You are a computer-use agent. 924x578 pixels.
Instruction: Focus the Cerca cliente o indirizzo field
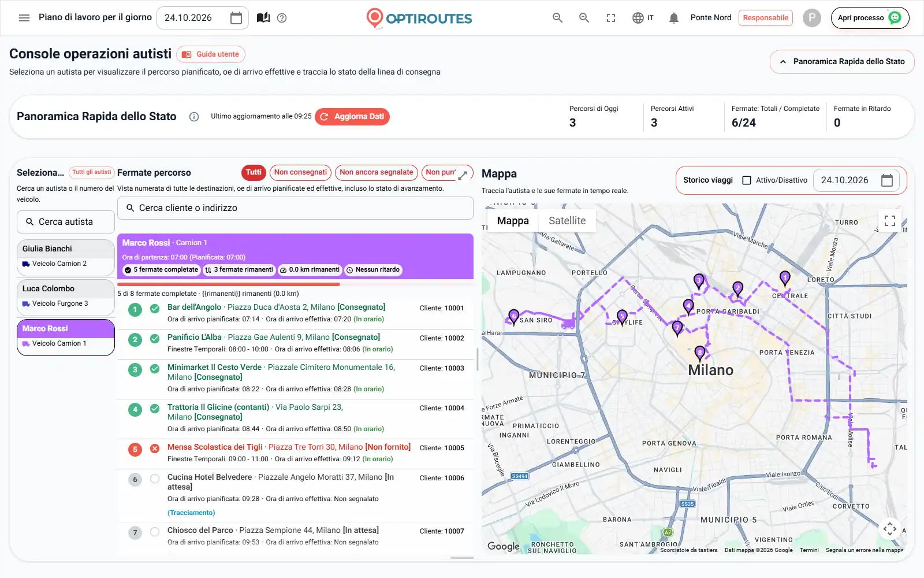(x=295, y=208)
